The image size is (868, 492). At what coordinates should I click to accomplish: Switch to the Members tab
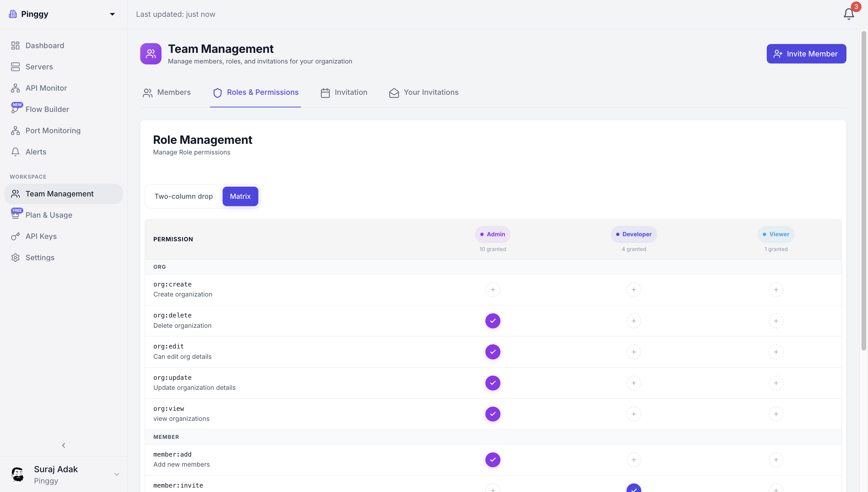pyautogui.click(x=167, y=93)
